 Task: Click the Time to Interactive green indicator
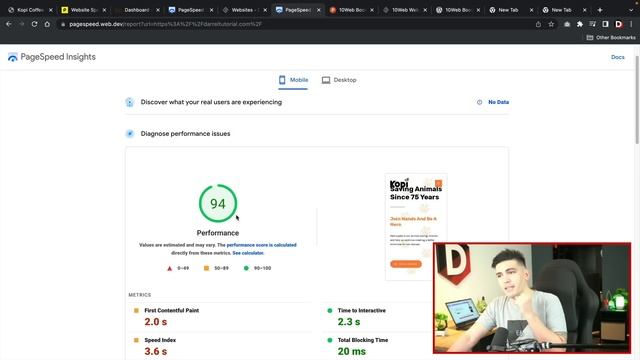(330, 311)
